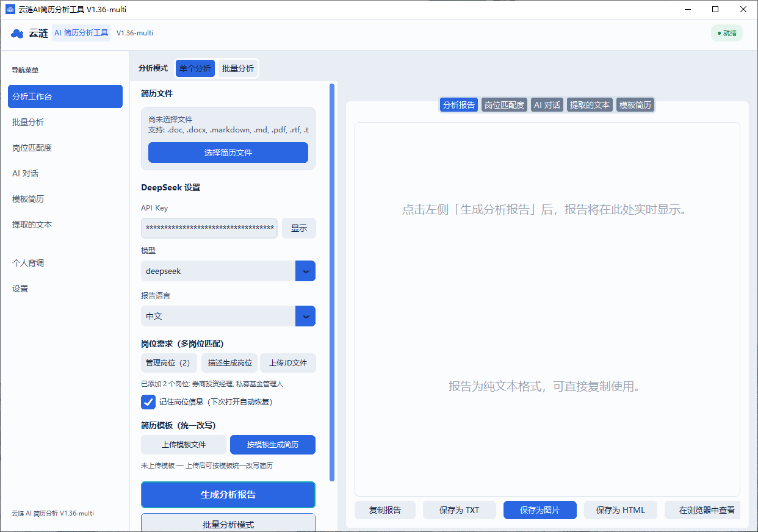Open 提取的文本 in navigation sidebar
The image size is (758, 532).
[65, 225]
